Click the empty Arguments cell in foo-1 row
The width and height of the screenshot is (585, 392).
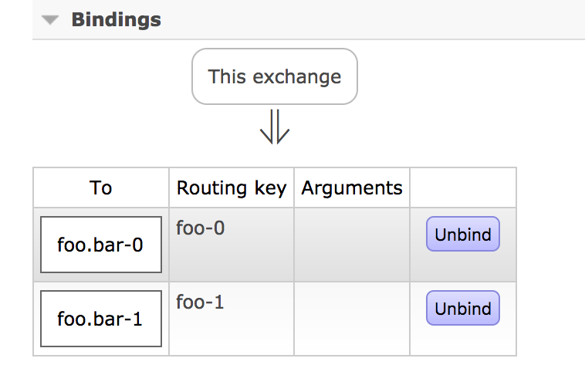coord(352,319)
